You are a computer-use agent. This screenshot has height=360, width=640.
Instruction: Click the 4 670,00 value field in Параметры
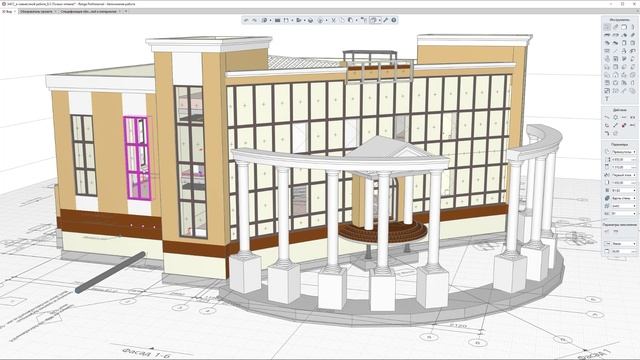point(624,160)
